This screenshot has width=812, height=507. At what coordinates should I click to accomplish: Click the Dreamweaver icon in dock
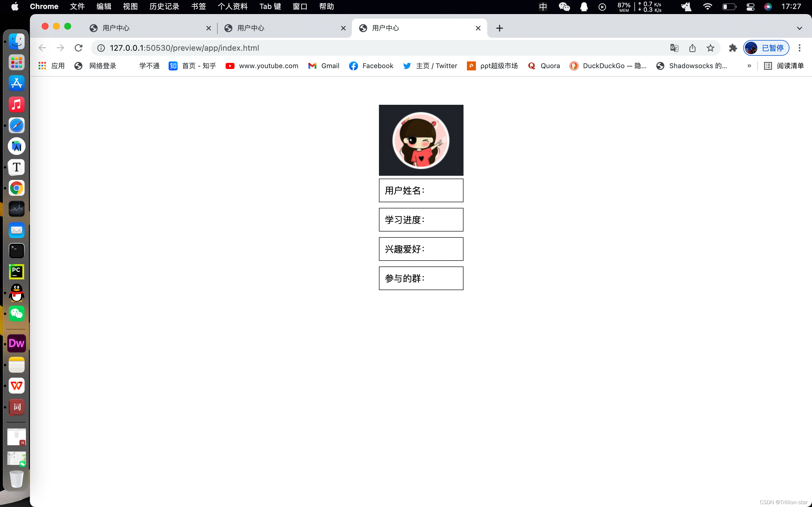click(16, 343)
